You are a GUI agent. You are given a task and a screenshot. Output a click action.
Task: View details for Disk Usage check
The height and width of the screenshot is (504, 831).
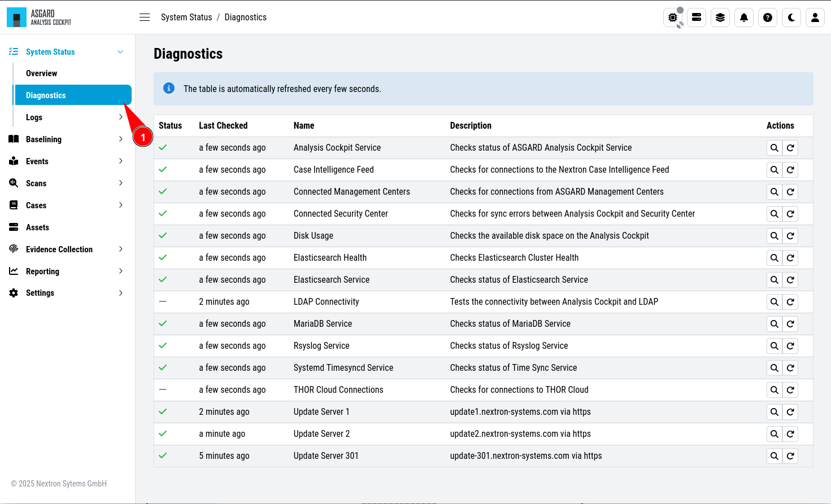tap(775, 236)
